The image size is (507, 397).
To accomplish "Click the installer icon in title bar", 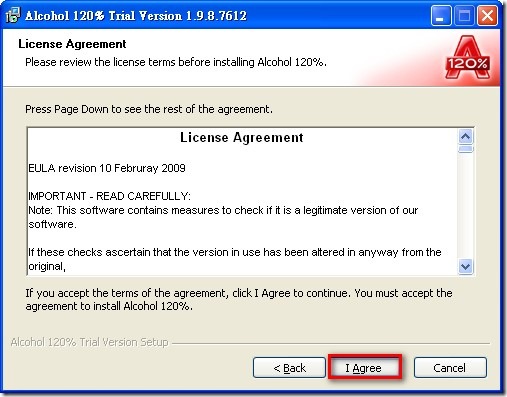I will coord(13,15).
